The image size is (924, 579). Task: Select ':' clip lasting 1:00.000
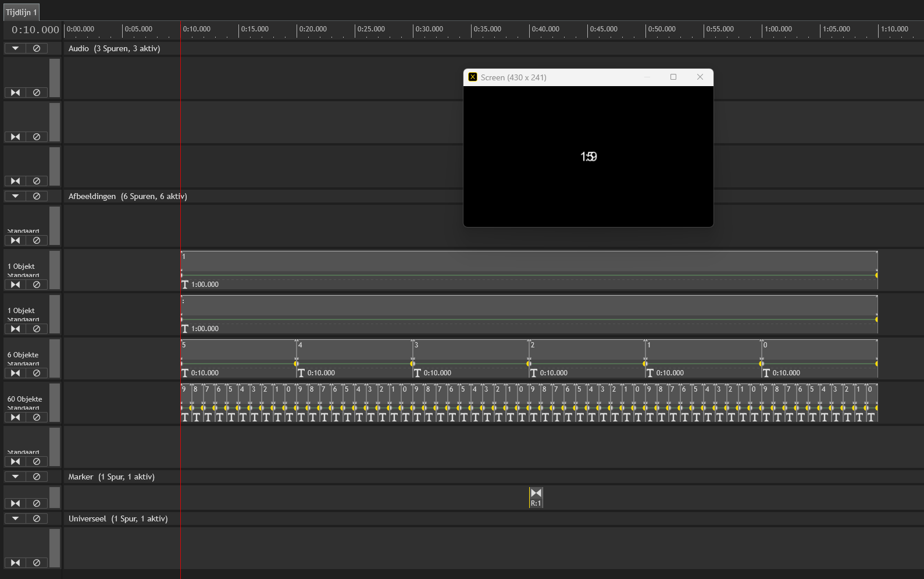click(529, 314)
